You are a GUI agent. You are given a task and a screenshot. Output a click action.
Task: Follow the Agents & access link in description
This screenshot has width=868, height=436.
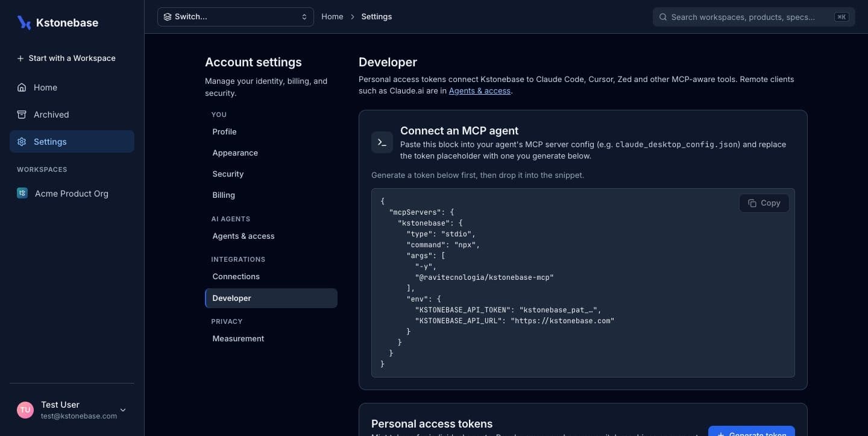click(480, 90)
